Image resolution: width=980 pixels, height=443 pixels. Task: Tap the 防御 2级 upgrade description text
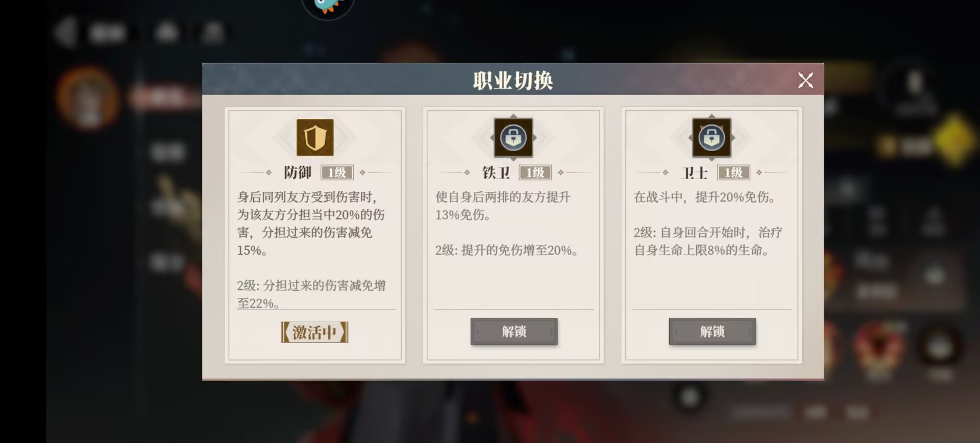pyautogui.click(x=311, y=294)
